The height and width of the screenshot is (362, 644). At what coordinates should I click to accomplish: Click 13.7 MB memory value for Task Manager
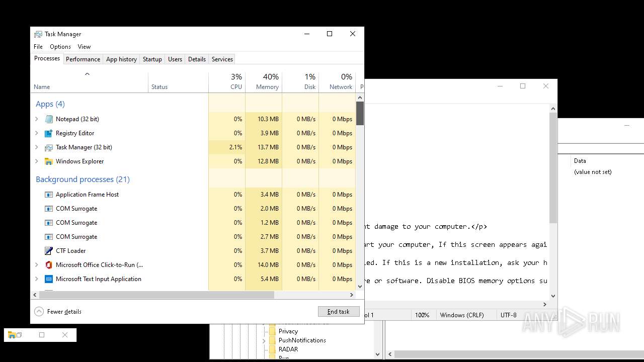coord(268,147)
